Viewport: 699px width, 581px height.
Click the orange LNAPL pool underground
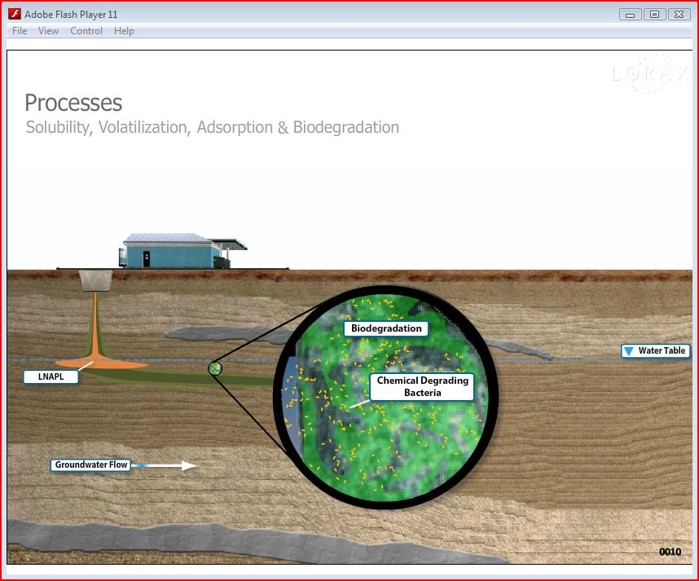[x=100, y=362]
